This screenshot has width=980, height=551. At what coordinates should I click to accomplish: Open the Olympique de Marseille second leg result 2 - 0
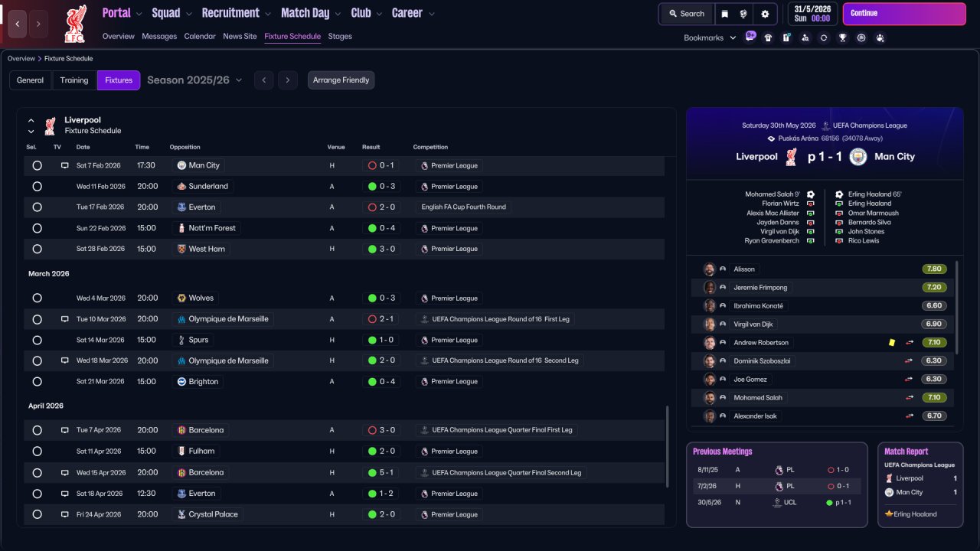[x=382, y=360]
